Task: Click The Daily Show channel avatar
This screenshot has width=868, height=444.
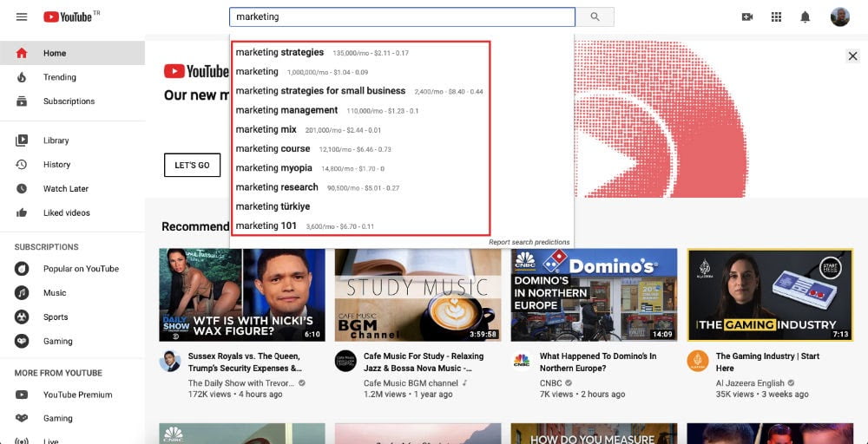Action: [170, 361]
